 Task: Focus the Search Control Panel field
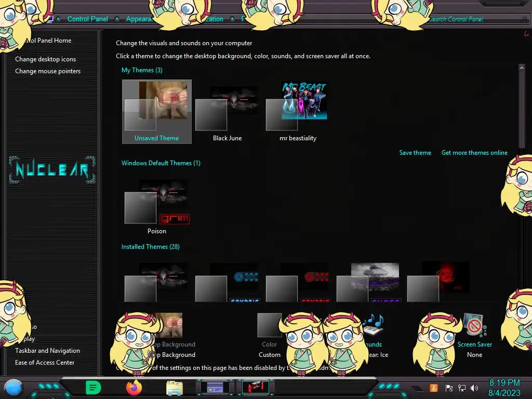click(x=475, y=19)
